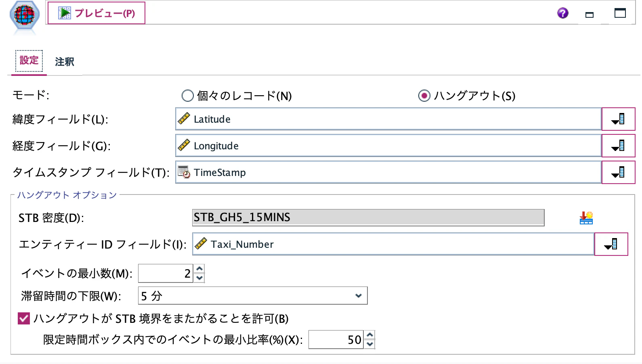Click the モード: label text
This screenshot has height=364, width=642.
(31, 95)
